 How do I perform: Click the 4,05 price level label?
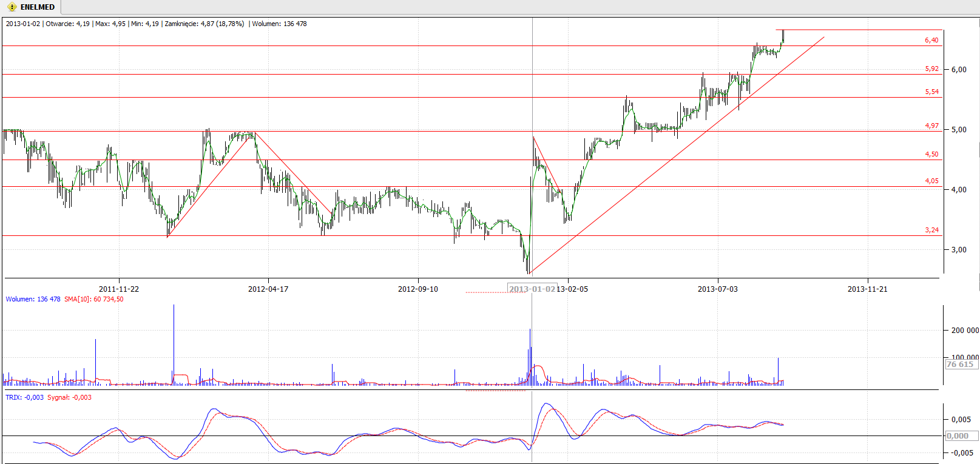(x=931, y=181)
